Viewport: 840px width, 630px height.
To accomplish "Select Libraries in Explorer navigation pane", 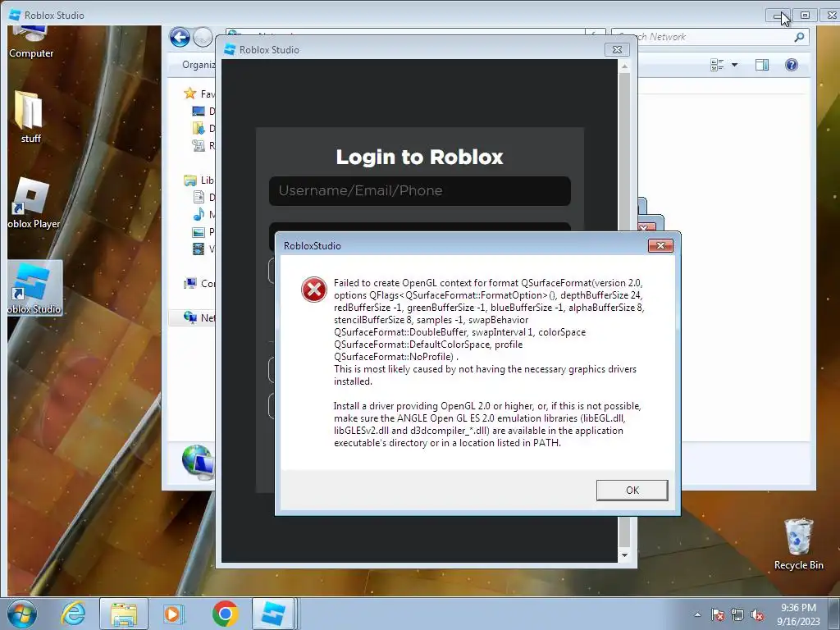I will coord(199,180).
